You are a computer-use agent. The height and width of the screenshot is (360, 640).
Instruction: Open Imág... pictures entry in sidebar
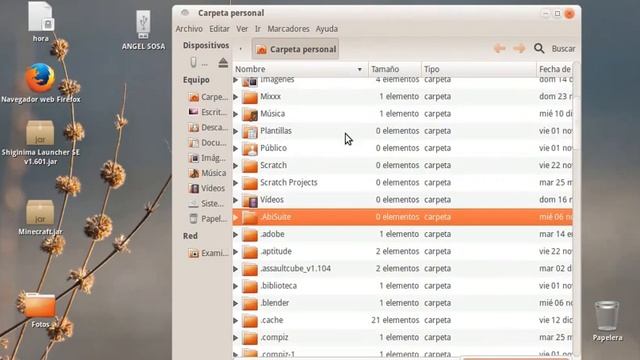click(207, 158)
